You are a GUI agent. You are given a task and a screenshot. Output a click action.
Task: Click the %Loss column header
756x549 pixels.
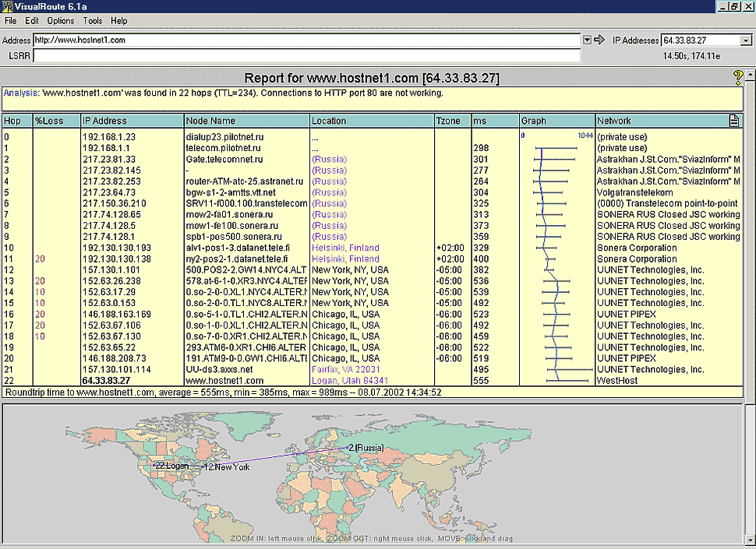[56, 121]
